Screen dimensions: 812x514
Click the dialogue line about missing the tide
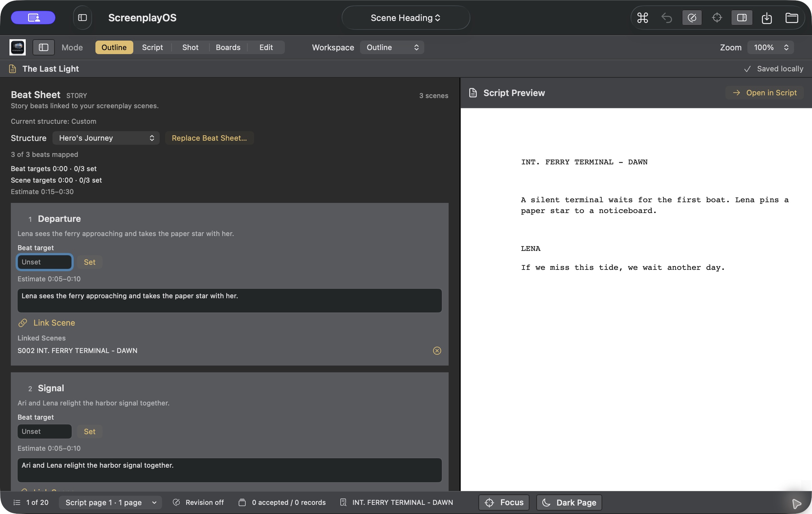623,267
